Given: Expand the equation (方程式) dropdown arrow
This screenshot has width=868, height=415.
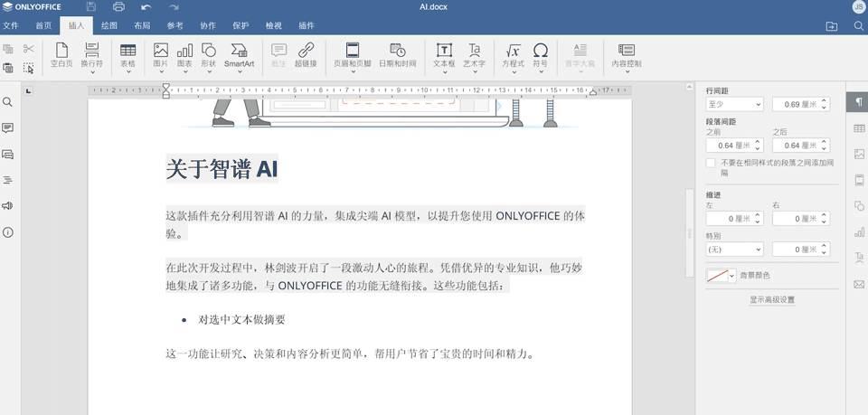Looking at the screenshot, I should pyautogui.click(x=514, y=72).
